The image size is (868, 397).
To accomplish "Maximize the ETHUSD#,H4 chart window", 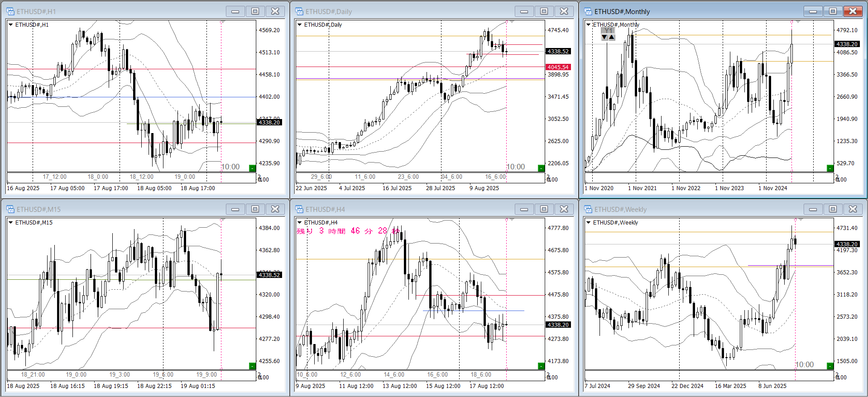I will 544,209.
